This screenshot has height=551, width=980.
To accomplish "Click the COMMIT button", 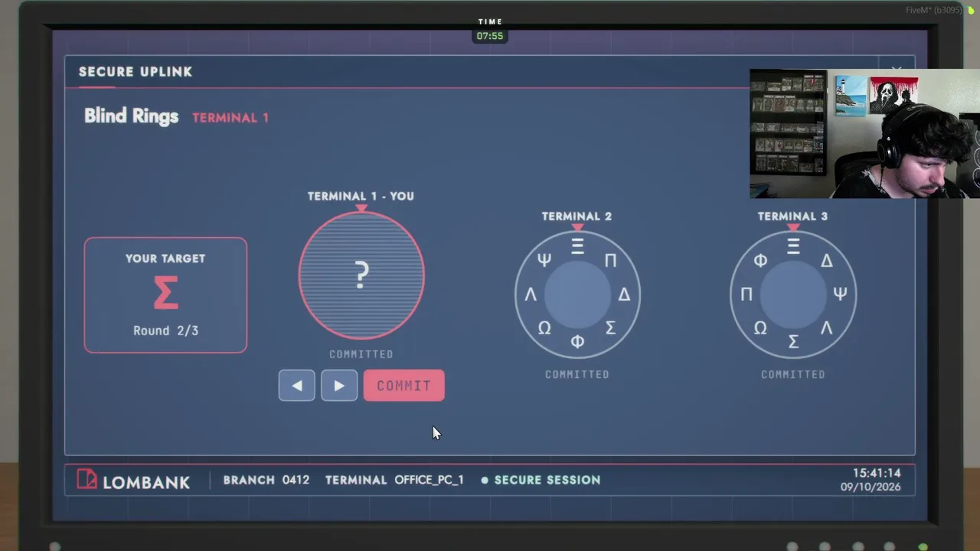I will pyautogui.click(x=403, y=386).
